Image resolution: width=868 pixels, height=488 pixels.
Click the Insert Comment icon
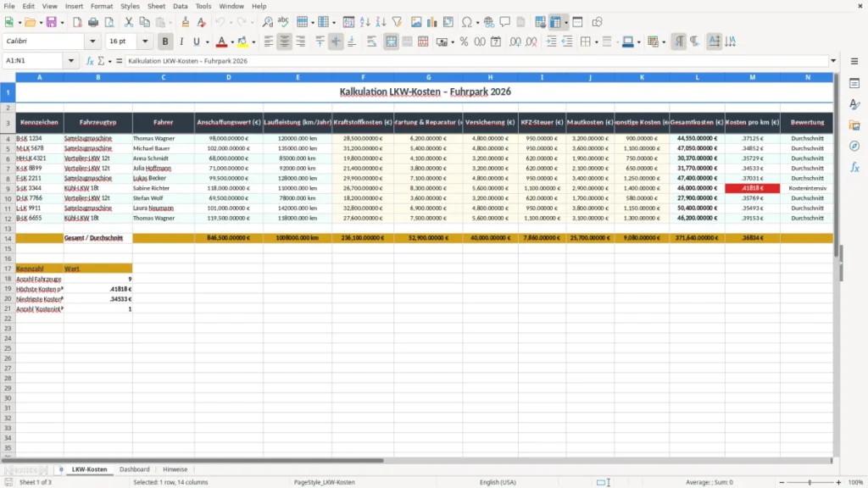click(505, 22)
